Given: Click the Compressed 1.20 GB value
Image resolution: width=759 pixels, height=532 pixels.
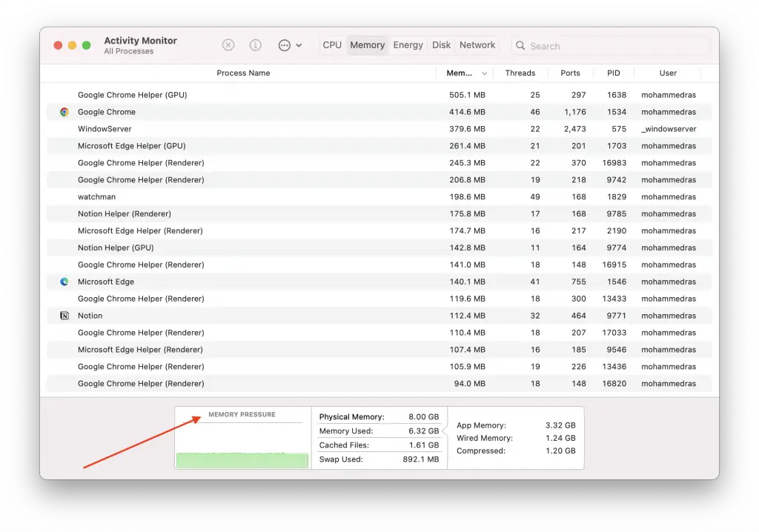Looking at the screenshot, I should point(560,450).
